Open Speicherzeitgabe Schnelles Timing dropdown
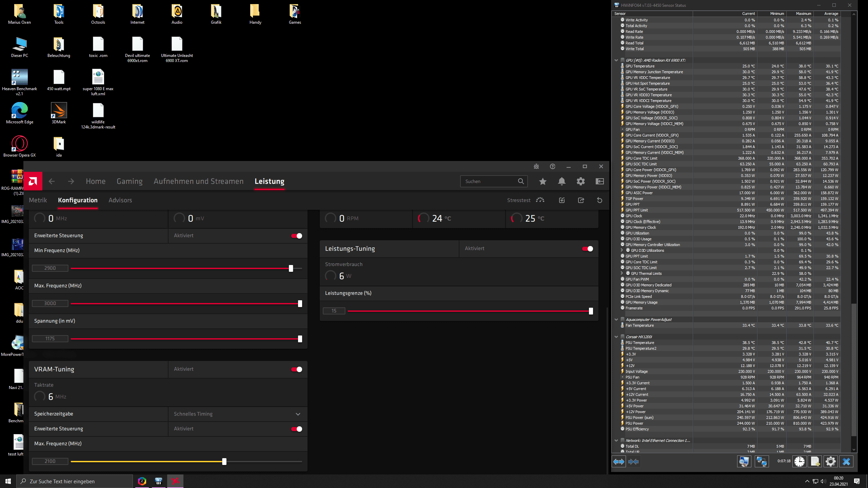The height and width of the screenshot is (488, 868). (x=238, y=414)
